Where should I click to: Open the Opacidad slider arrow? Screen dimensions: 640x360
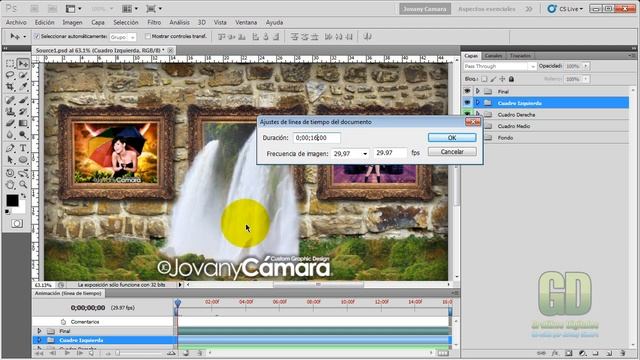point(586,66)
